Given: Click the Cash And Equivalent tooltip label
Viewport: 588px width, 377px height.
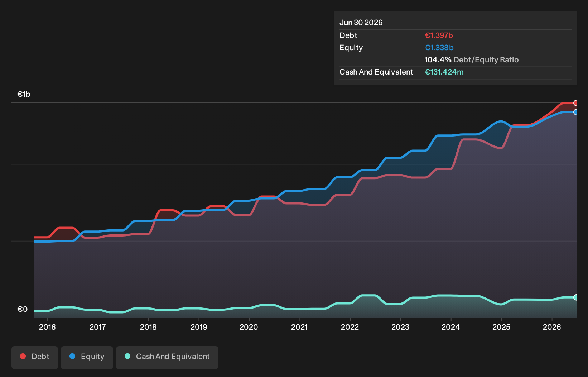Looking at the screenshot, I should (x=376, y=72).
